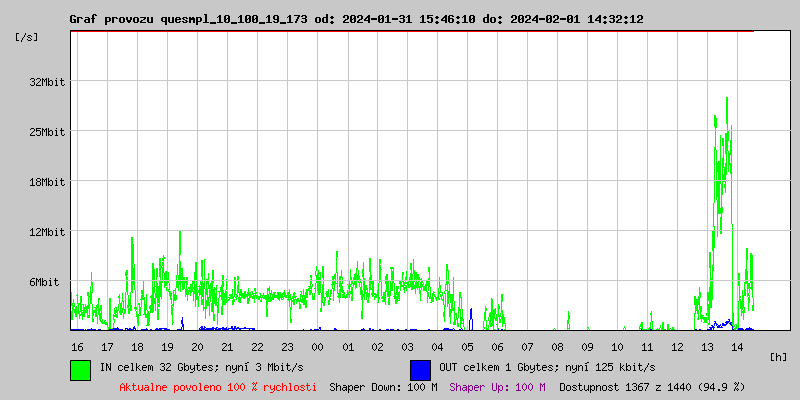Image resolution: width=800 pixels, height=400 pixels.
Task: Click the blue OUT legend color square
Action: pyautogui.click(x=421, y=369)
